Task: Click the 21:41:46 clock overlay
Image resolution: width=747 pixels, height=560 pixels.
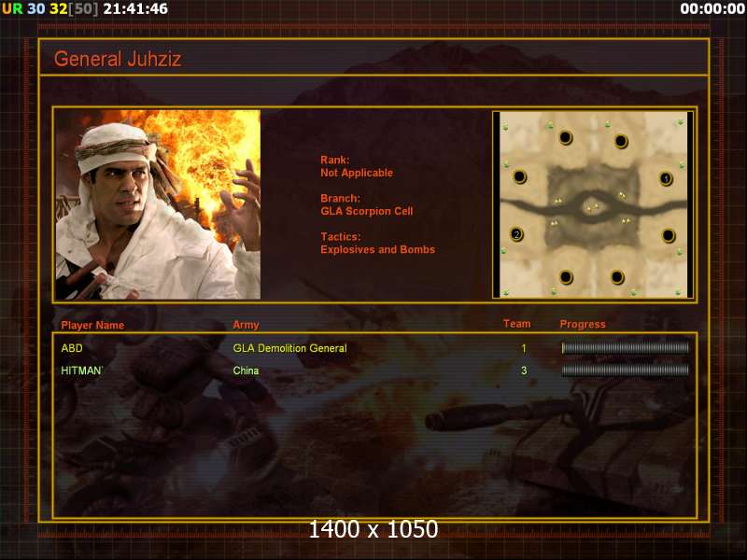Action: 135,8
